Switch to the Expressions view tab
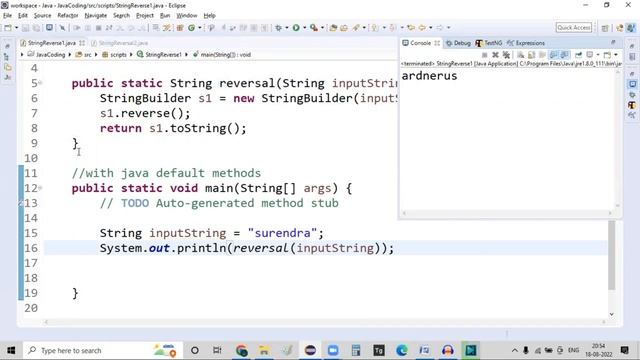Screen dimensions: 640x360 pos(526,43)
